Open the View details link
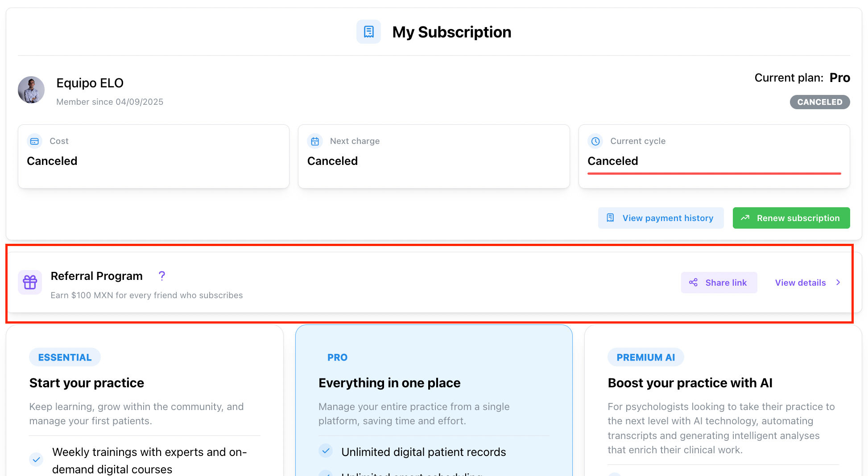Image resolution: width=868 pixels, height=476 pixels. coord(800,283)
